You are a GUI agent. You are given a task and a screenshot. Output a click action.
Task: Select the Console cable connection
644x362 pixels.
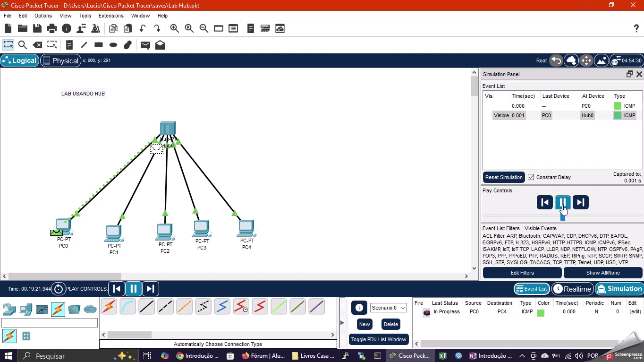coord(127,307)
